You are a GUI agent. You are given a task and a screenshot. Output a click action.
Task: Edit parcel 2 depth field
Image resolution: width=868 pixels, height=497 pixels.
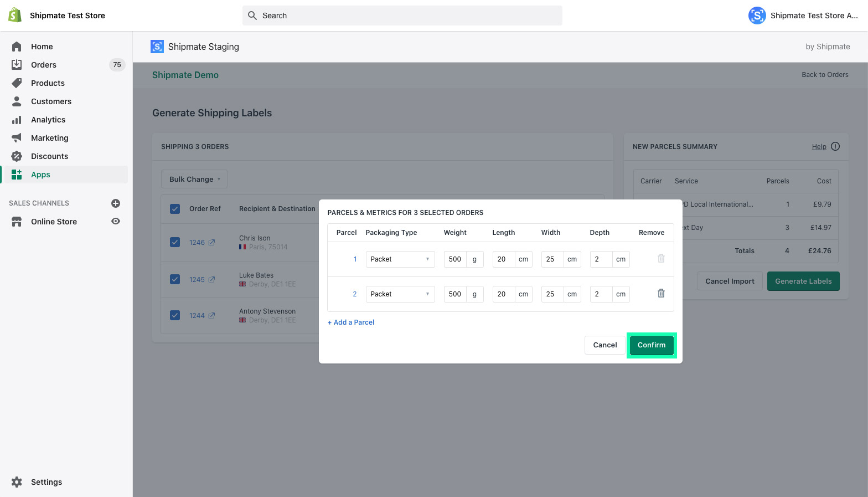click(x=601, y=294)
